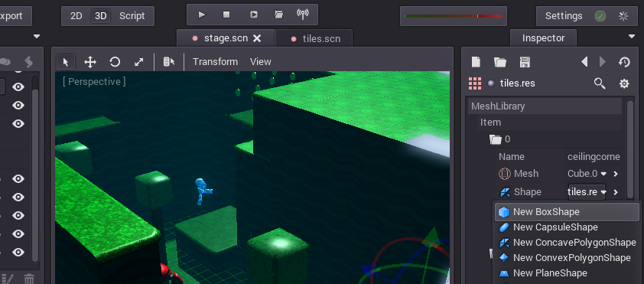Choose New BoxShape from menu

pyautogui.click(x=567, y=212)
